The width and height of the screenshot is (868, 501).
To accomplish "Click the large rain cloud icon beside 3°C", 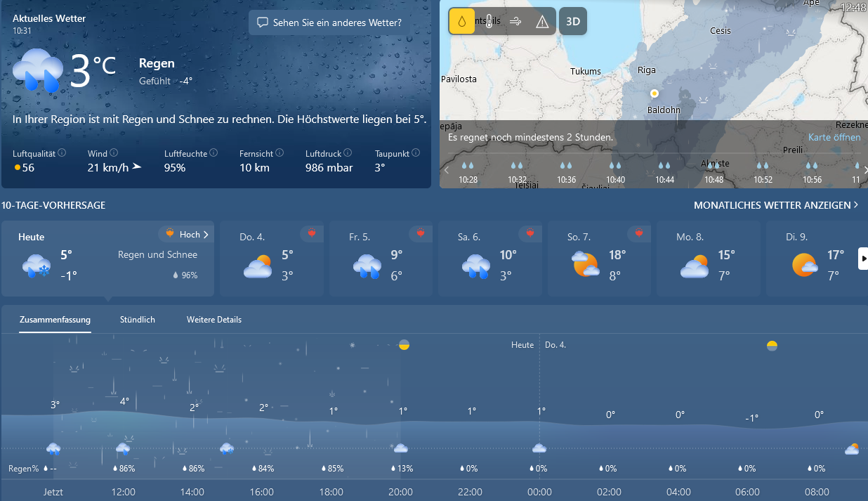I will tap(38, 70).
